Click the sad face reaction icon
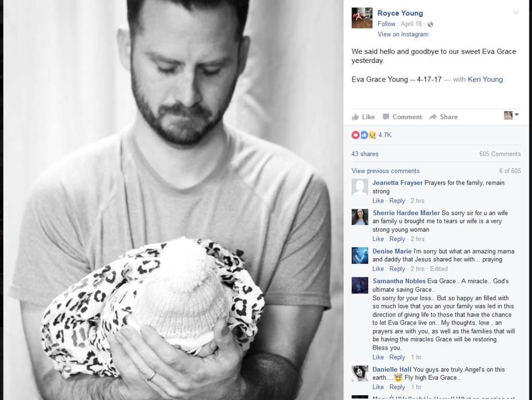This screenshot has width=532, height=400. [x=372, y=135]
